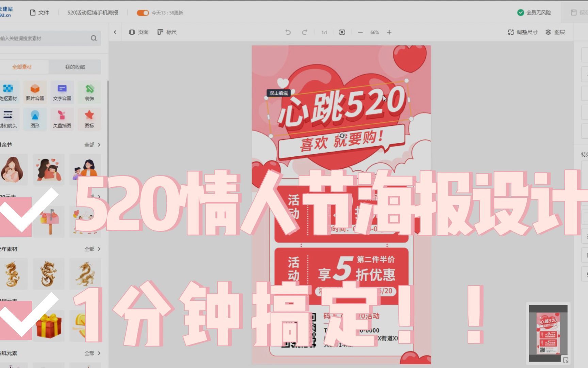This screenshot has height=368, width=588.
Task: Toggle the 标尺 ruler display
Action: pyautogui.click(x=167, y=32)
